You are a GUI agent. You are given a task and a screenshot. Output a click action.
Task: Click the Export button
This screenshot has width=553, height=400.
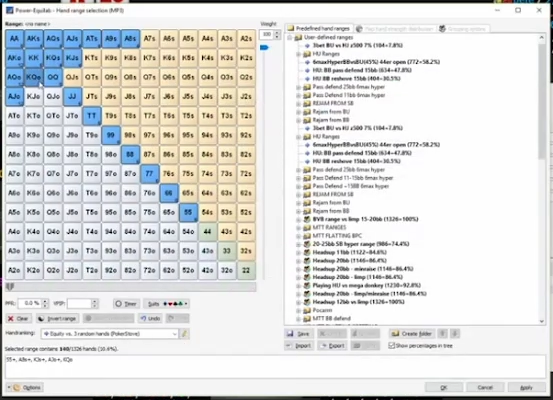[x=332, y=346]
